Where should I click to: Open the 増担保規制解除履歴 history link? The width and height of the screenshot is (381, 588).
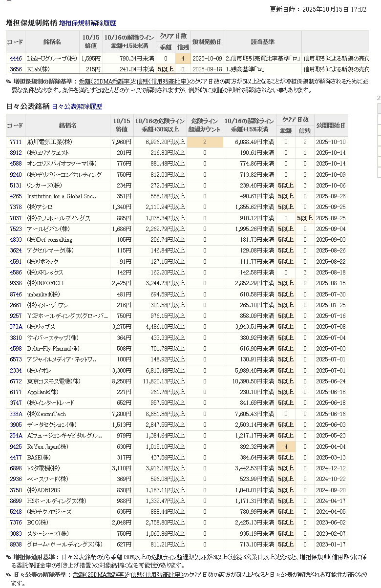point(87,23)
